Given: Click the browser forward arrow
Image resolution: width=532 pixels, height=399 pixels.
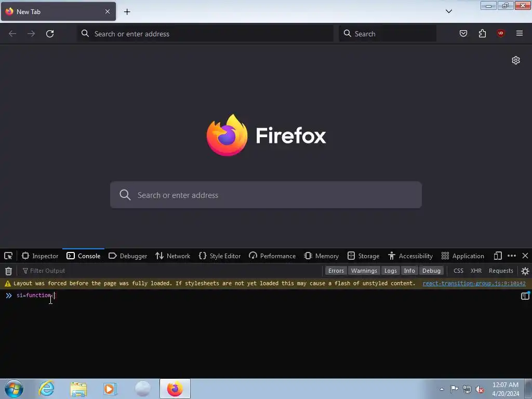Looking at the screenshot, I should (31, 34).
